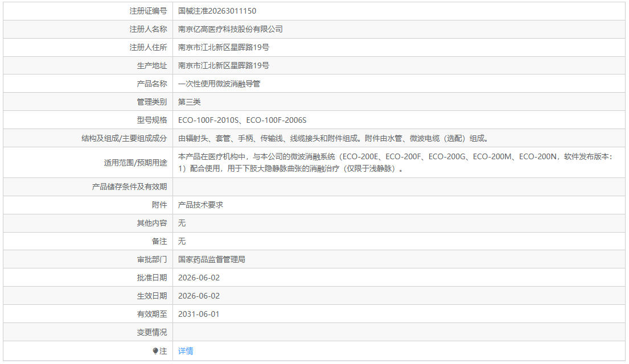Viewport: 629px width, 364px height.
Task: Click expiry date 2031-06-01
Action: pyautogui.click(x=199, y=314)
